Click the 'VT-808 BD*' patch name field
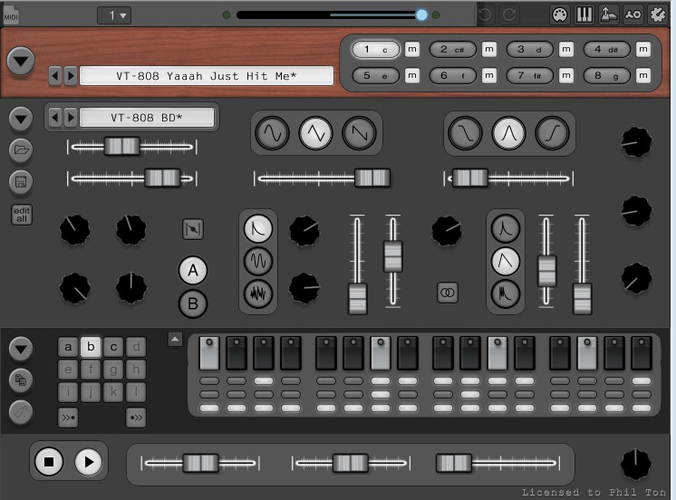The height and width of the screenshot is (500, 676). (147, 118)
